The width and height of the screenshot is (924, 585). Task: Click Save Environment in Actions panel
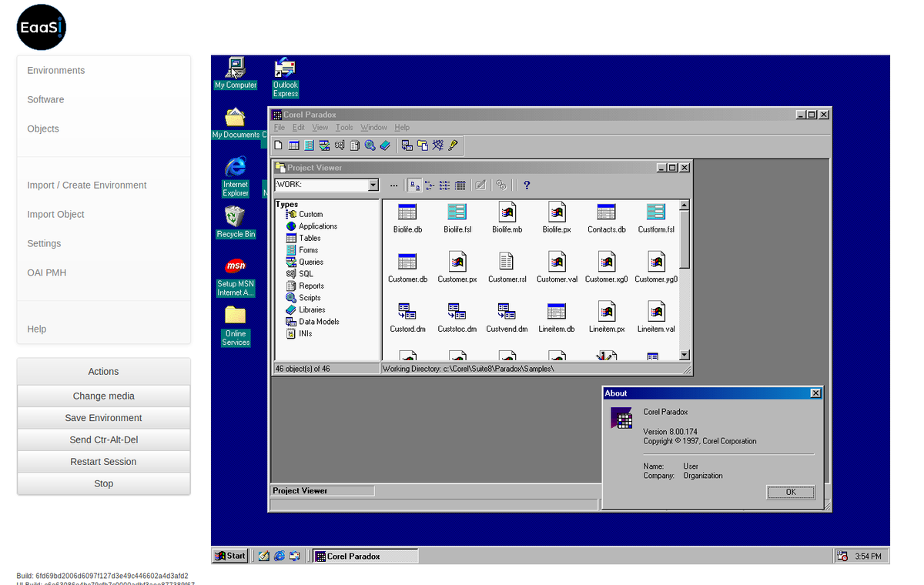[x=103, y=418]
